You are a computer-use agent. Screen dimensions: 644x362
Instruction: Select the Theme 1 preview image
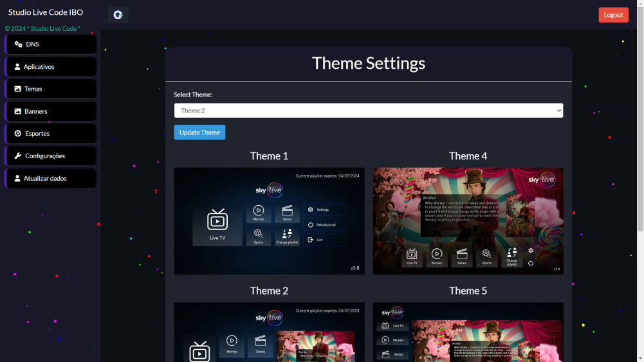pyautogui.click(x=269, y=221)
